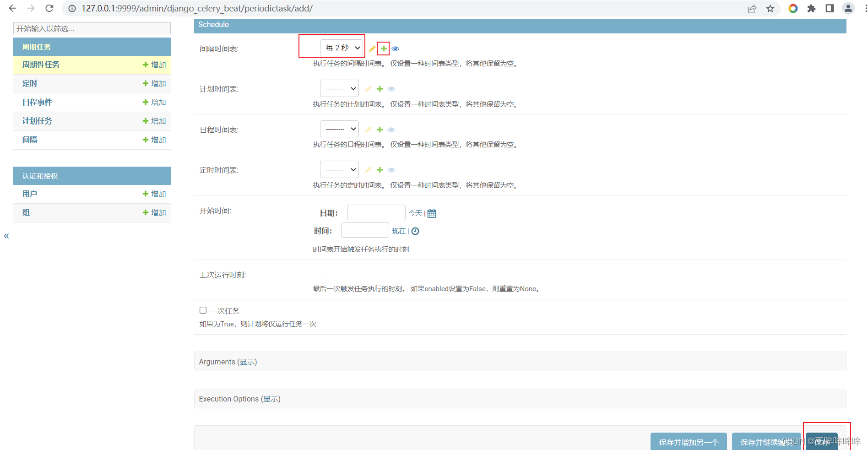
Task: Open 组 in the sidebar
Action: click(x=26, y=213)
